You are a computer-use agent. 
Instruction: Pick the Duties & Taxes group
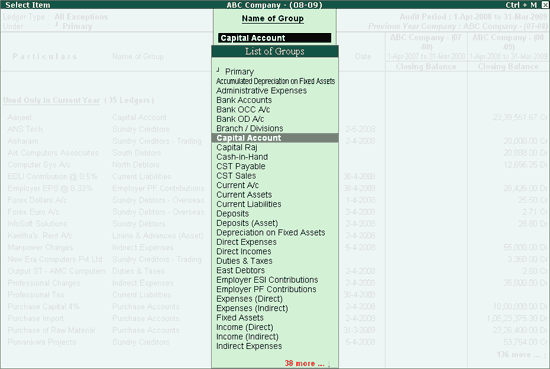coord(244,261)
